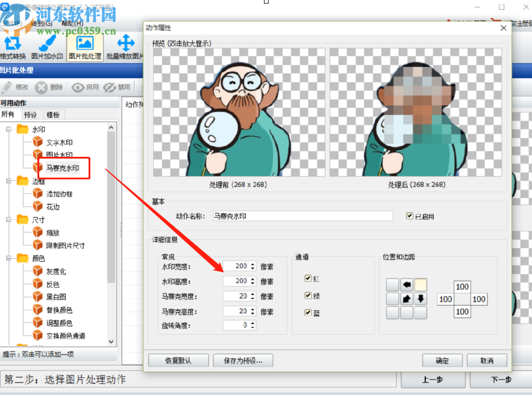532x395 pixels.
Task: Go back with the 上一步 button
Action: pos(433,380)
